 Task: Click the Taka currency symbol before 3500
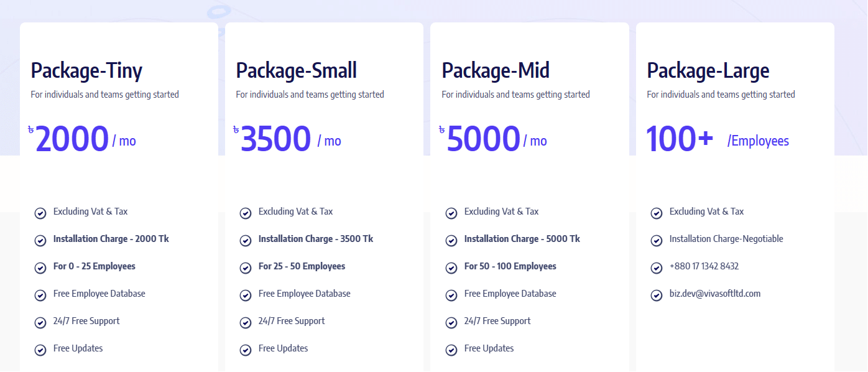pos(236,130)
